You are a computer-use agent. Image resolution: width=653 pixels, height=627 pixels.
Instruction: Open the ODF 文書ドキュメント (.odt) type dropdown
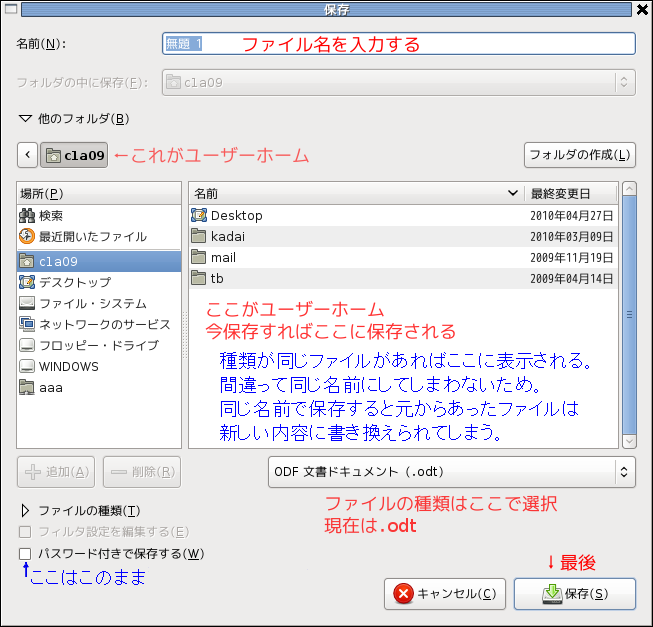coord(452,472)
